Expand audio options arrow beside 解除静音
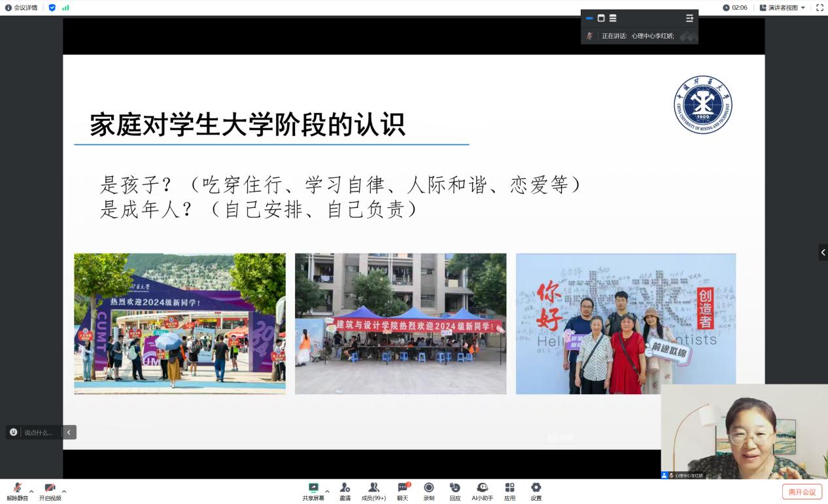 pos(31,491)
